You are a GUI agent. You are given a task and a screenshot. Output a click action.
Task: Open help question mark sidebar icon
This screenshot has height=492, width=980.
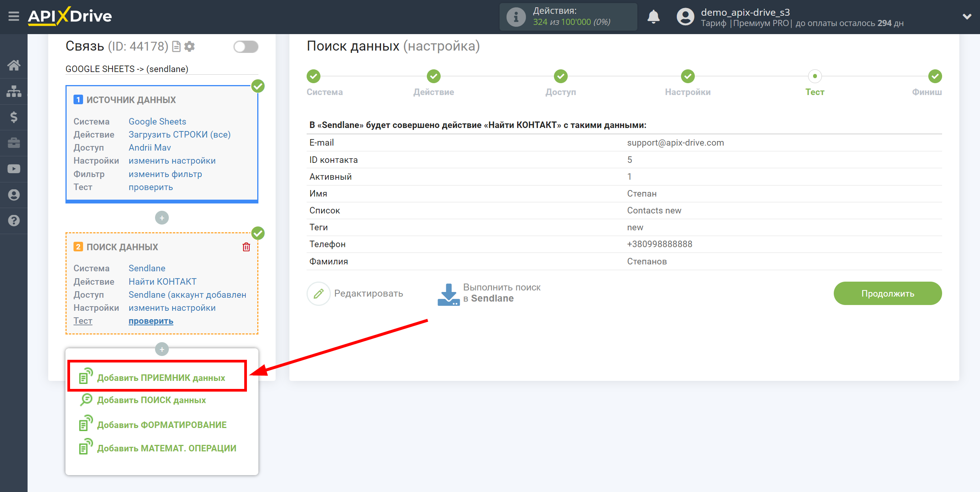[x=14, y=221]
